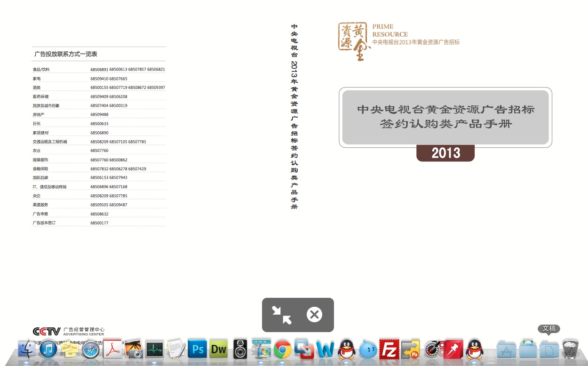Launch Adobe Dreamweaver (Dw)
The width and height of the screenshot is (588, 366).
219,350
